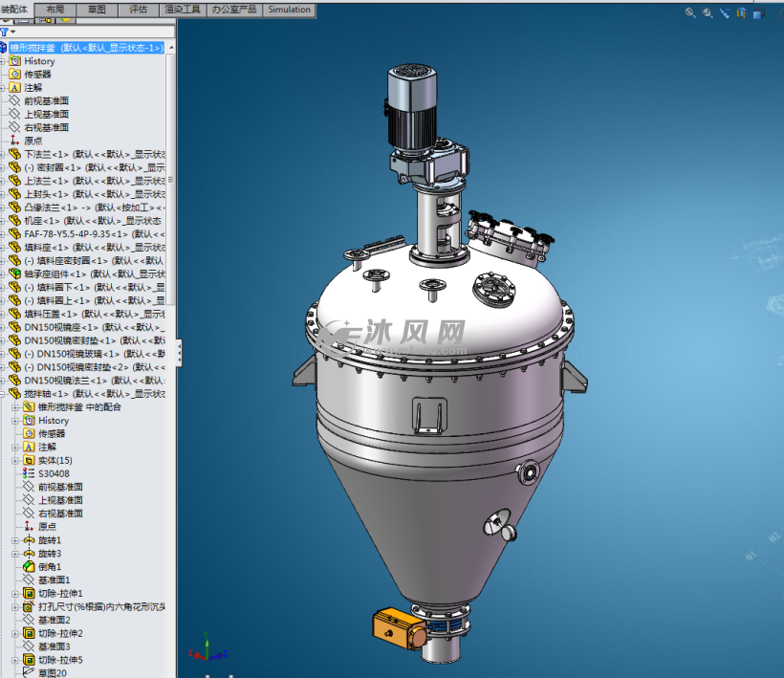Viewport: 784px width, 678px height.
Task: Select the top-level 右视基准面 plane
Action: click(47, 127)
